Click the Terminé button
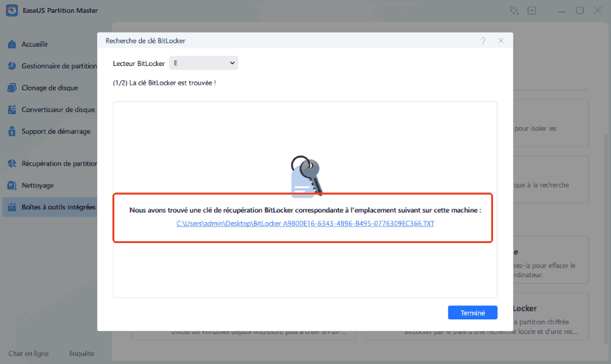Viewport: 611px width, 364px height. click(473, 313)
